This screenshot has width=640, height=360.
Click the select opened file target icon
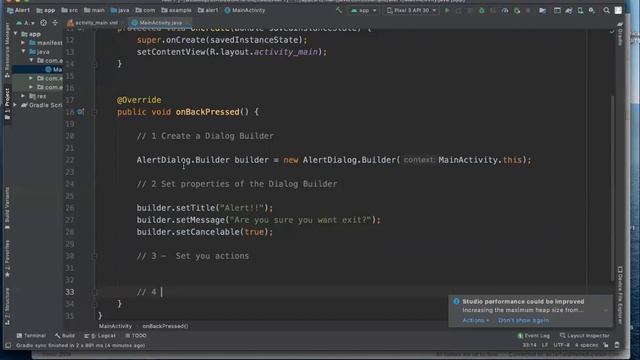coord(43,23)
